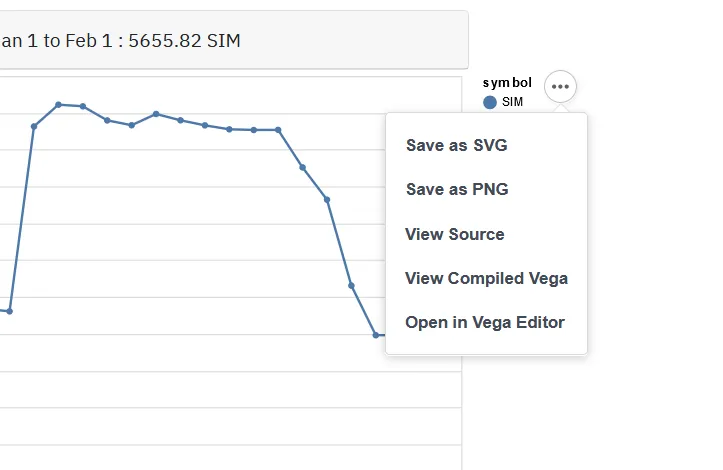The image size is (723, 470).
Task: Select Save as SVG
Action: tap(456, 145)
